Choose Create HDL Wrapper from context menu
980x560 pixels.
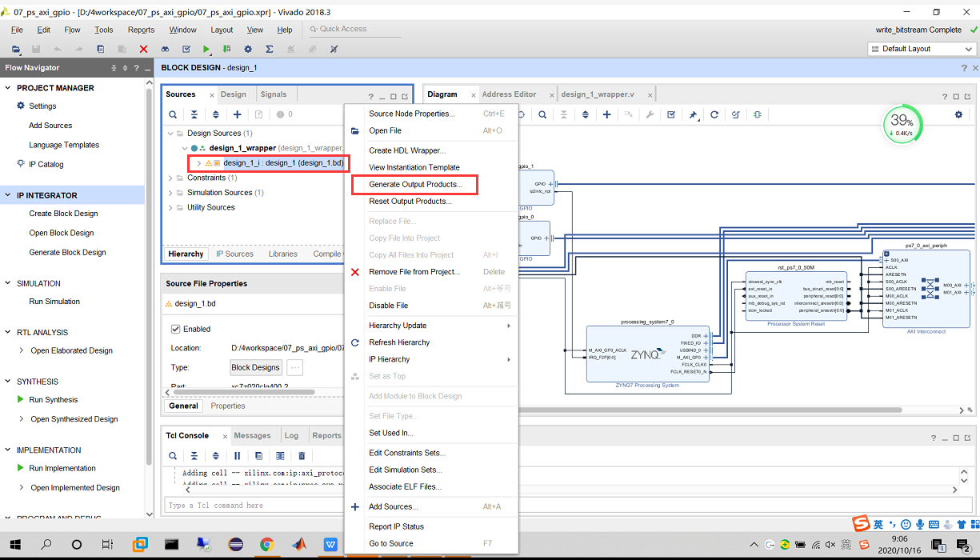coord(407,150)
